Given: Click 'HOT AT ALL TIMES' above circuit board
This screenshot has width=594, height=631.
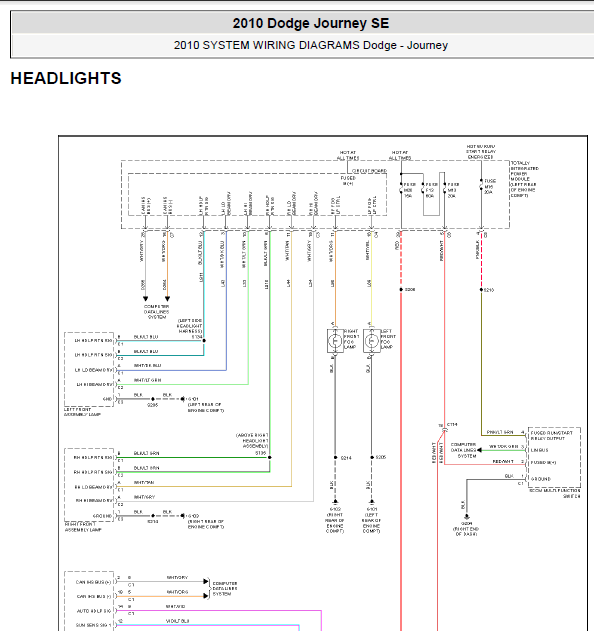Looking at the screenshot, I should pyautogui.click(x=348, y=155).
